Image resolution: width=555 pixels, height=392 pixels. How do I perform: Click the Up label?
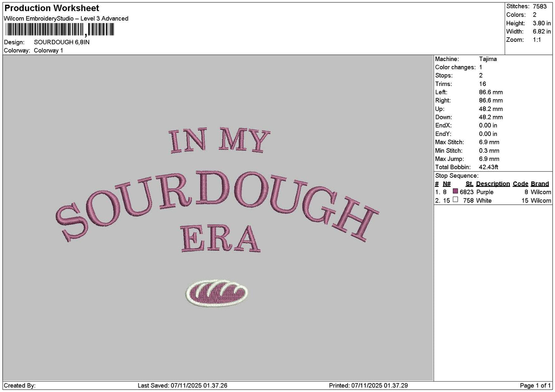[440, 109]
